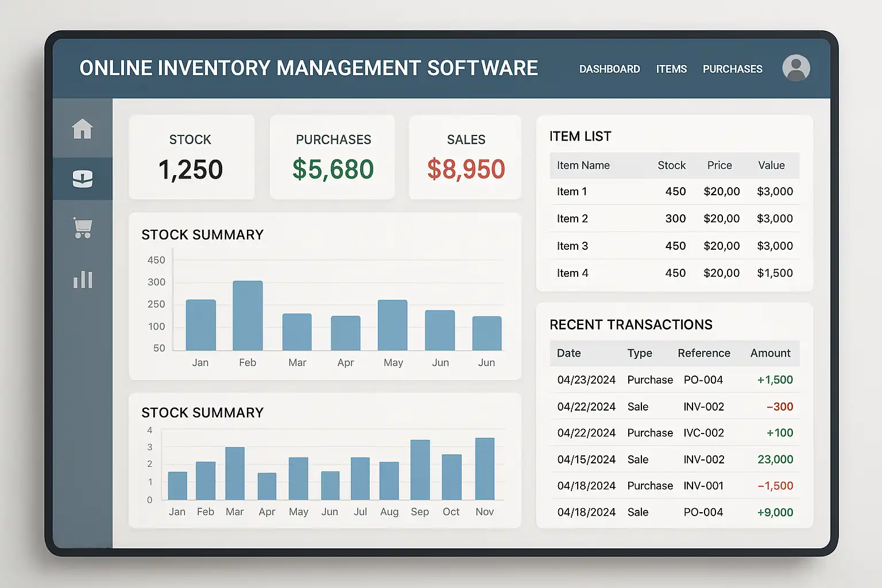Click the Feb bar in top chart
Image resolution: width=882 pixels, height=588 pixels.
coord(247,315)
